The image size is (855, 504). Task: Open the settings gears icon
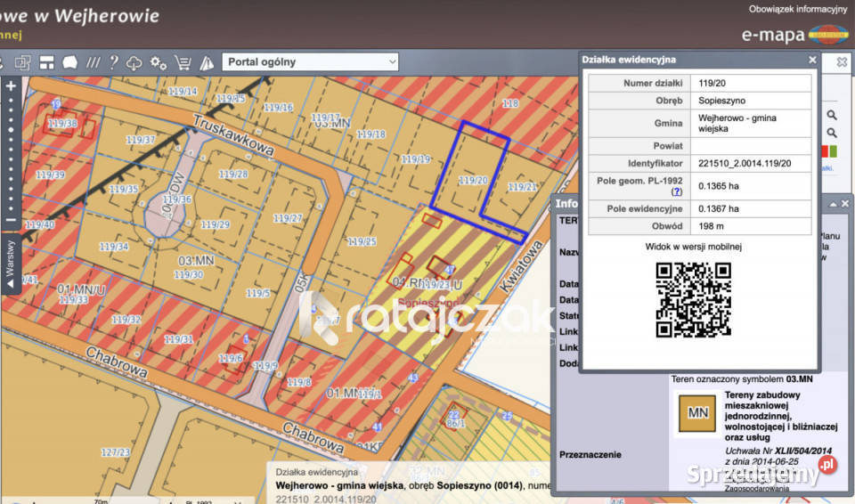159,62
